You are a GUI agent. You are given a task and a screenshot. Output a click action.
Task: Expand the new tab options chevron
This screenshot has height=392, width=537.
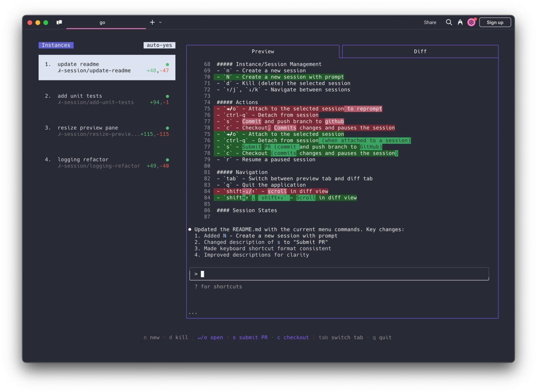coord(160,22)
